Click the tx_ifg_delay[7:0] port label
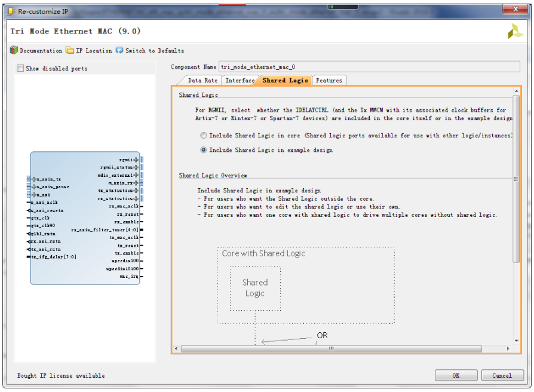This screenshot has height=392, width=534. (x=54, y=257)
